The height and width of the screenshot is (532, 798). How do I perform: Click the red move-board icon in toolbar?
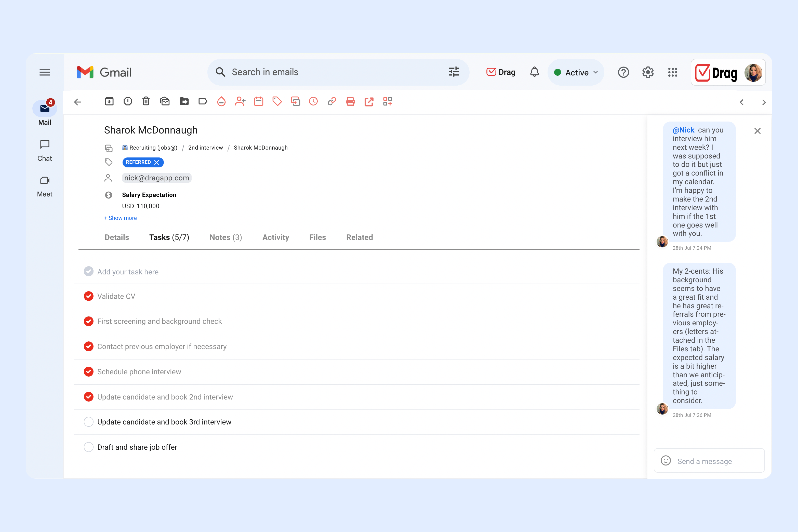(295, 101)
